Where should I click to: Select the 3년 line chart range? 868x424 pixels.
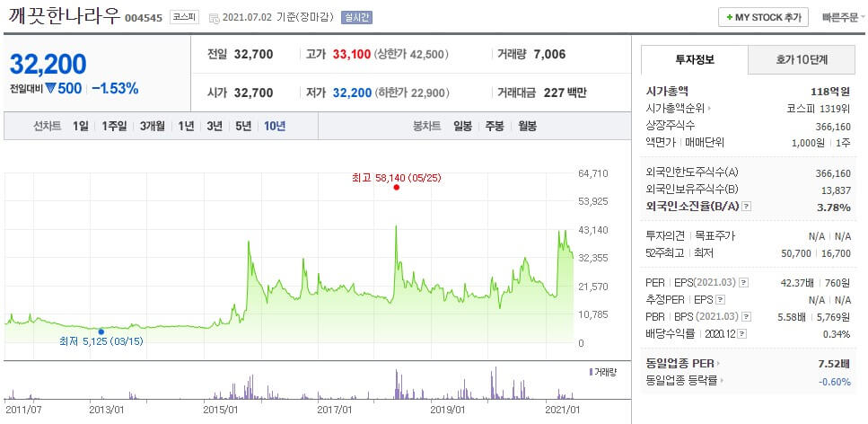tap(215, 126)
